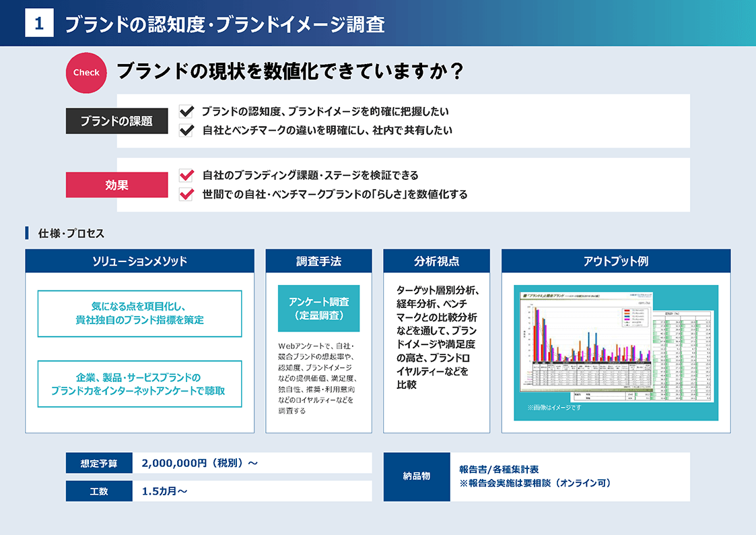Image resolution: width=756 pixels, height=535 pixels.
Task: Toggle red checkbox for 自社のブランディング課題 line
Action: (186, 175)
